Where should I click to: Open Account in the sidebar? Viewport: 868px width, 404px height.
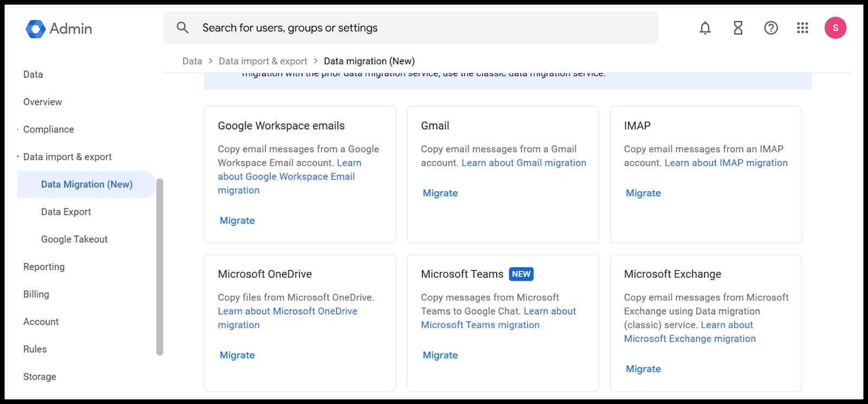(41, 322)
